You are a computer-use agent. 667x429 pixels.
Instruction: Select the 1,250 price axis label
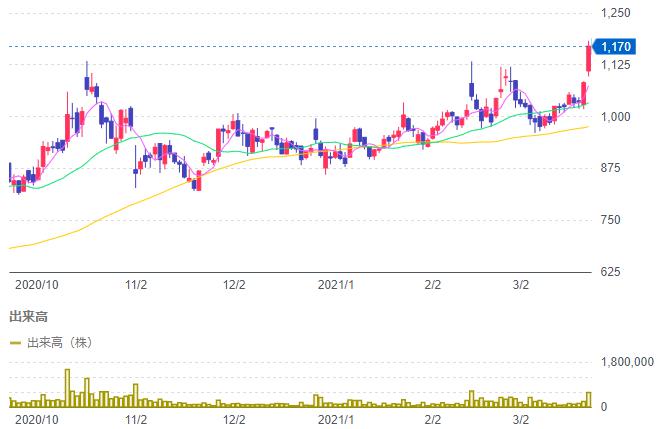pos(615,13)
